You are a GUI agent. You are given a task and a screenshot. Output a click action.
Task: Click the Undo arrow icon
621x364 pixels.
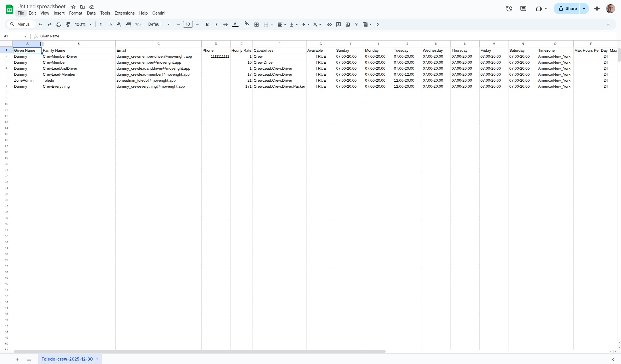[x=41, y=25]
